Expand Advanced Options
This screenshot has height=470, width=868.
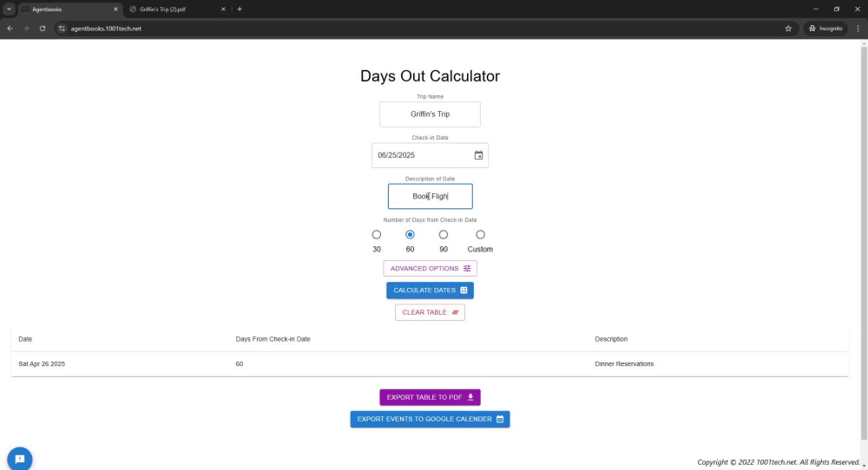click(430, 269)
